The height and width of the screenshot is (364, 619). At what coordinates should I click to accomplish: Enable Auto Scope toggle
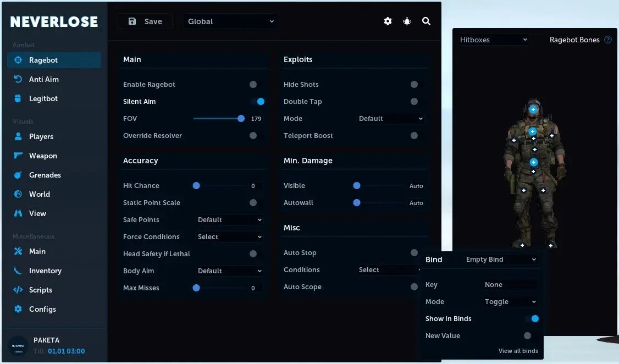coord(414,286)
